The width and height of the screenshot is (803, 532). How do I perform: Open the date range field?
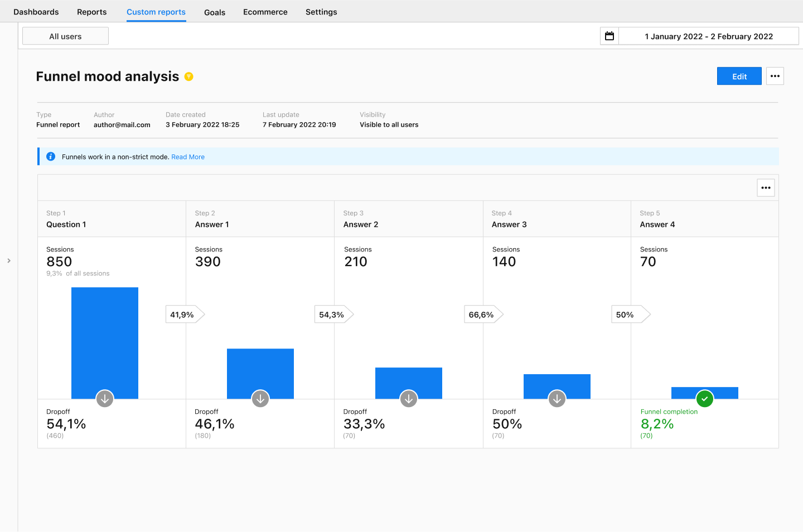[708, 36]
